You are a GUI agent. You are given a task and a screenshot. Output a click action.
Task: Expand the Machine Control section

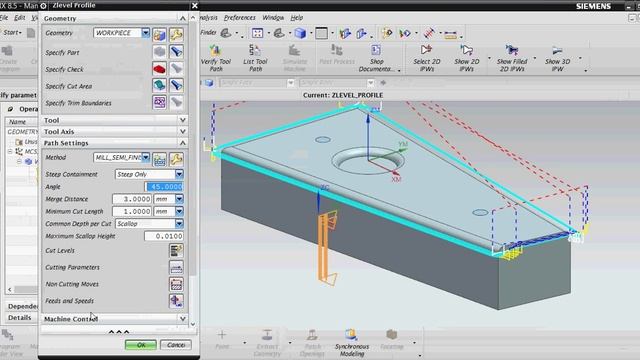[x=182, y=318]
